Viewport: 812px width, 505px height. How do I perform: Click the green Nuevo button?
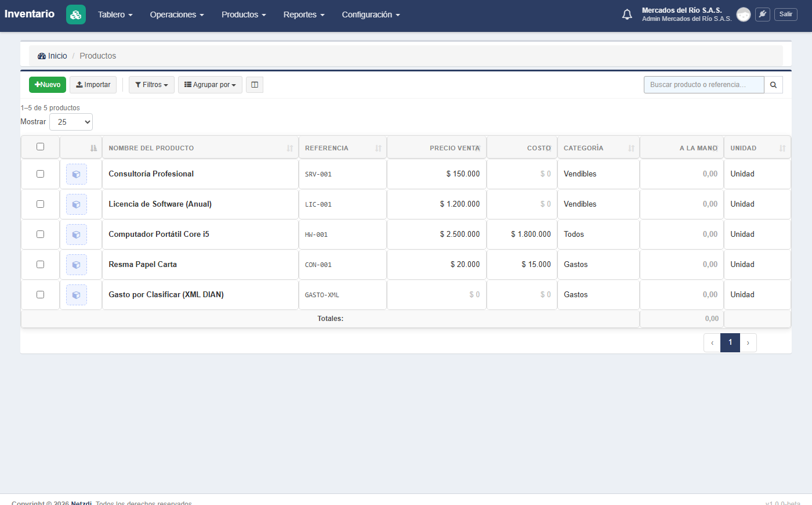click(48, 85)
